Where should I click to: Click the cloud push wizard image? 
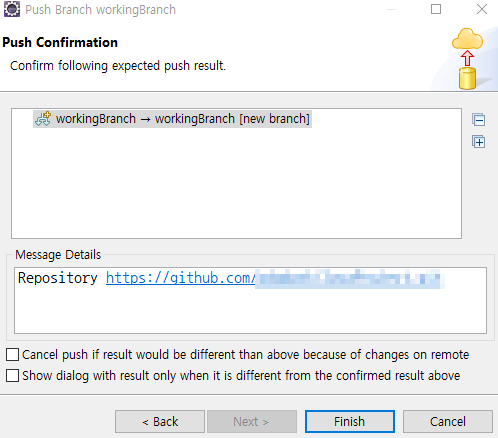coord(467,59)
